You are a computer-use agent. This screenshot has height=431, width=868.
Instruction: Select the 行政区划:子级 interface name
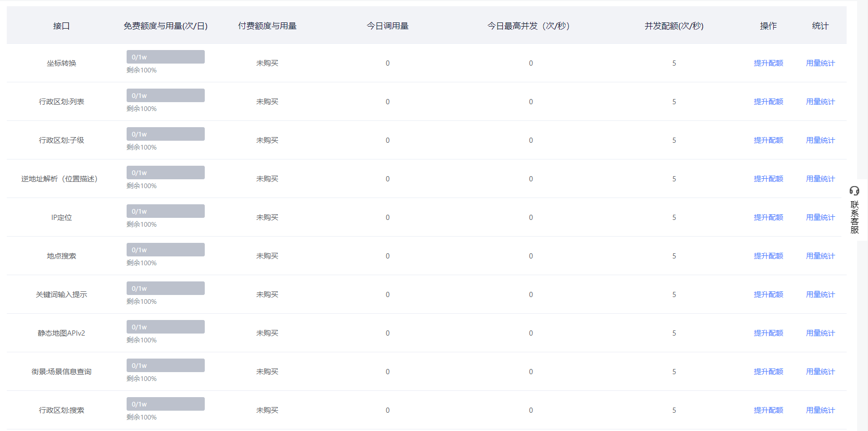(61, 140)
